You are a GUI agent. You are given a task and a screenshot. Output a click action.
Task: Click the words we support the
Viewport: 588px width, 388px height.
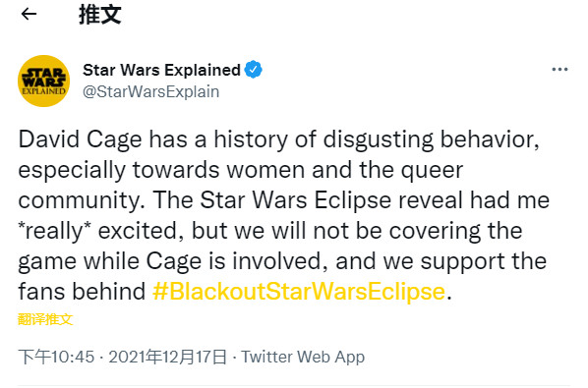click(465, 261)
